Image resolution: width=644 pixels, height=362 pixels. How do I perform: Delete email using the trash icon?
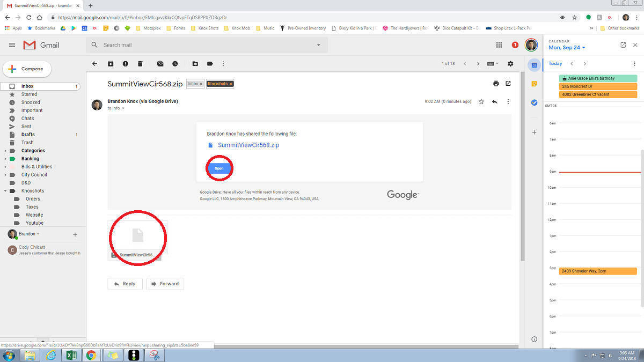tap(140, 64)
